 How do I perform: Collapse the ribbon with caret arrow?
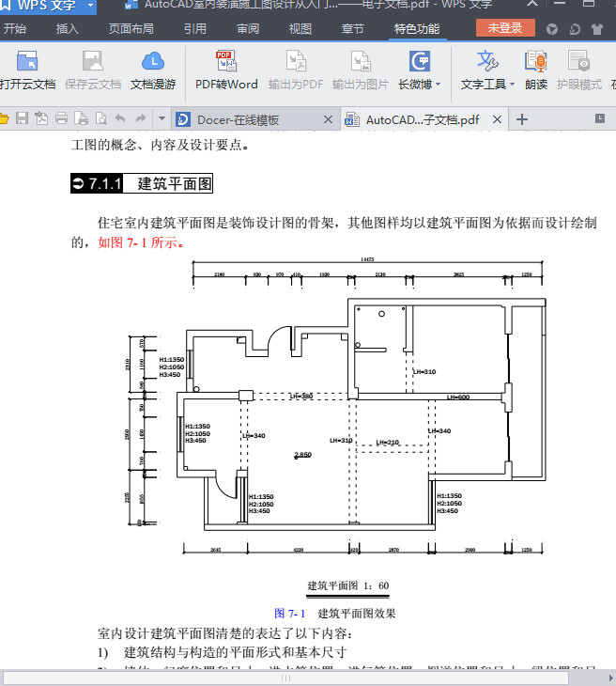[x=532, y=4]
